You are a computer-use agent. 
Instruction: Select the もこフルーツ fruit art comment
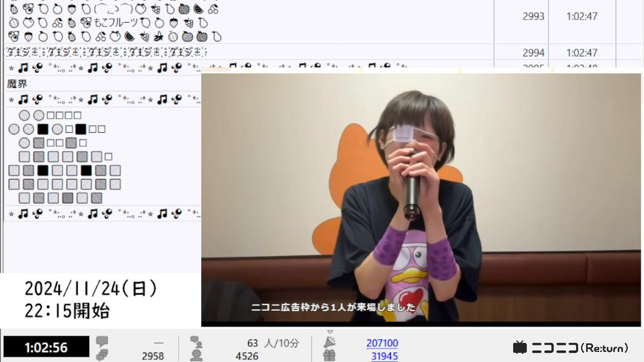[x=248, y=21]
